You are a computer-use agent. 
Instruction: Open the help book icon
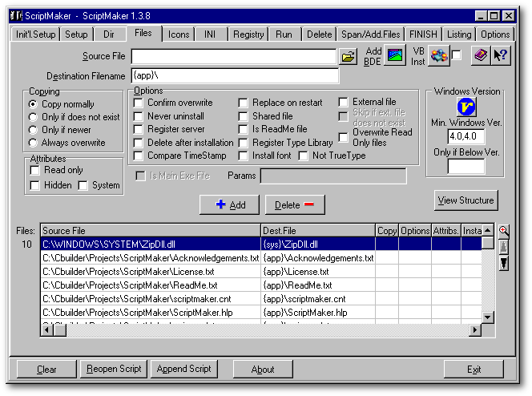(x=481, y=55)
